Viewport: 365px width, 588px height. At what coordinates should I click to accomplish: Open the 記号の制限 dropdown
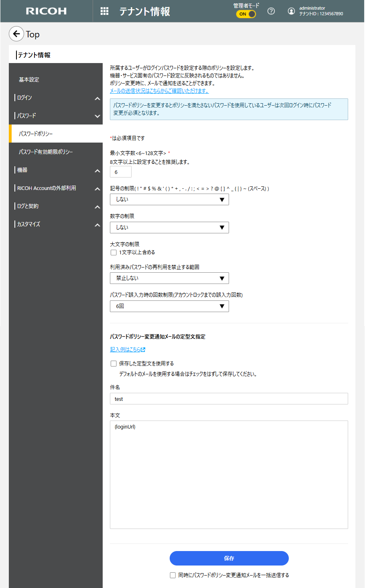pyautogui.click(x=169, y=200)
